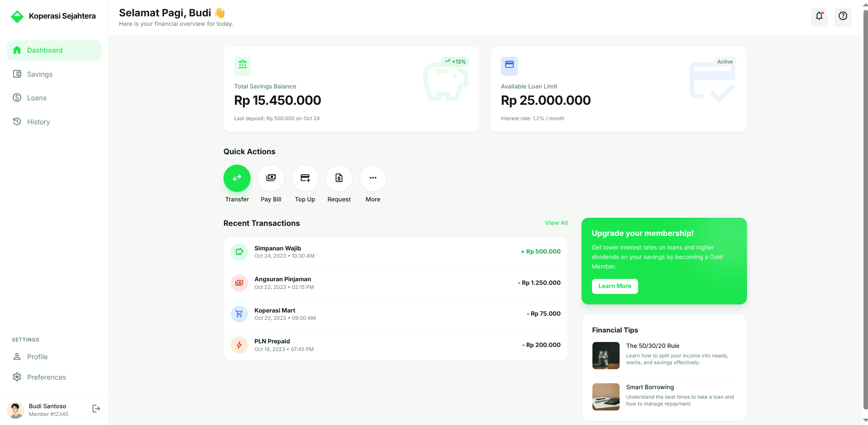Open the Simpanan Wajib transaction

tap(395, 252)
